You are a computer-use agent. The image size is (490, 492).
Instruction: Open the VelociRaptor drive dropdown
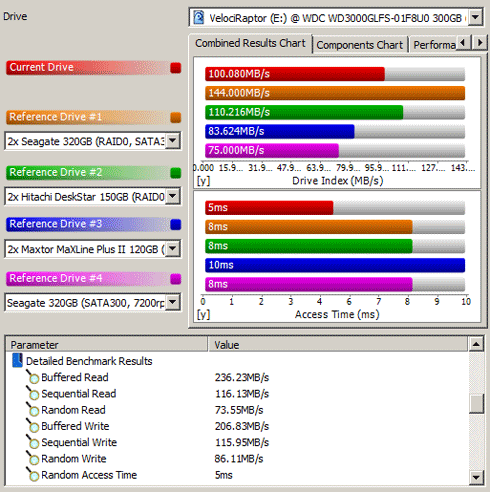pyautogui.click(x=476, y=17)
